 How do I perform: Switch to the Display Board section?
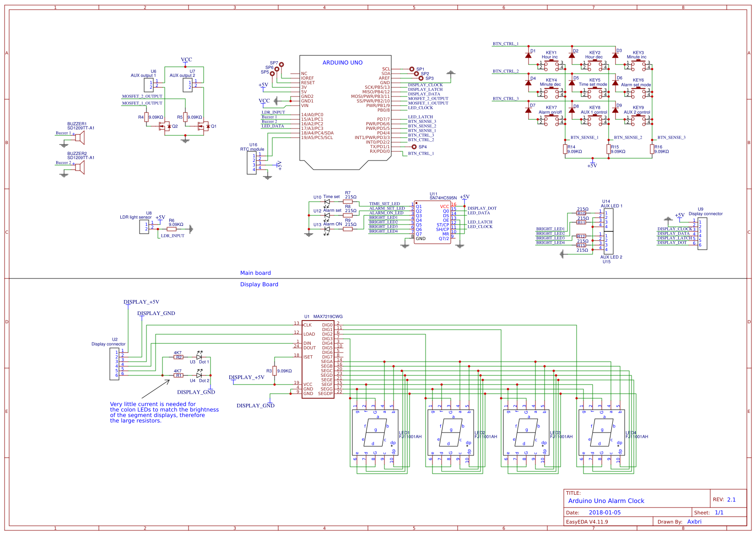point(259,284)
